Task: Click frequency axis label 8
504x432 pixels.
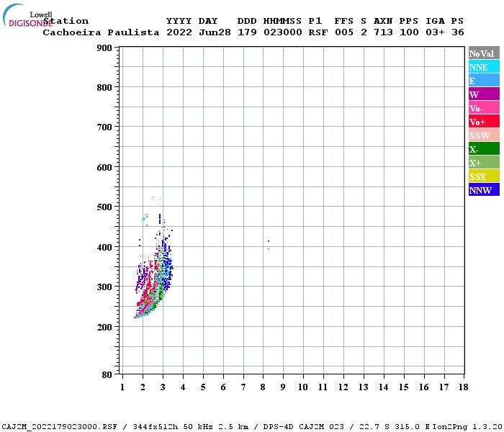Action: point(263,387)
